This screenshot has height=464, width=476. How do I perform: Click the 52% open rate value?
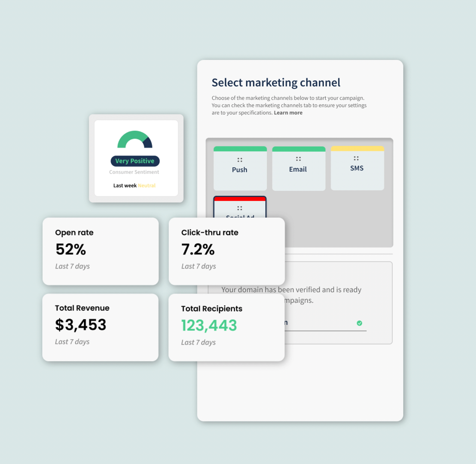tap(71, 249)
